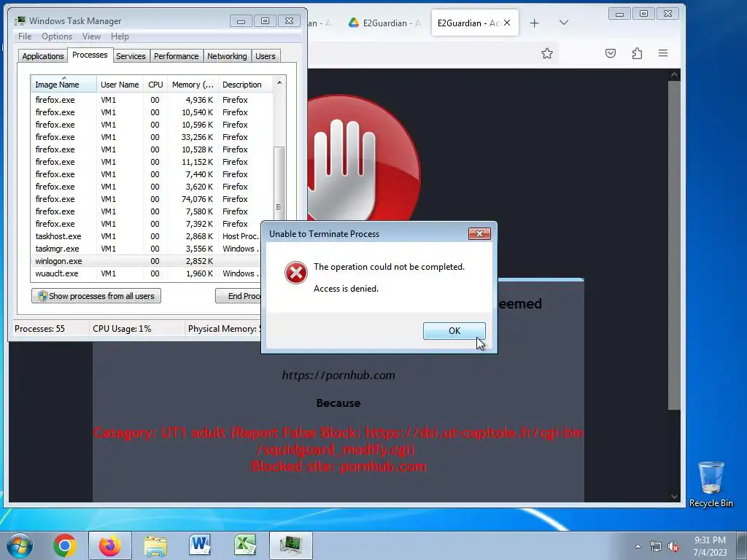
Task: Switch to Firefox in the taskbar
Action: (x=110, y=545)
